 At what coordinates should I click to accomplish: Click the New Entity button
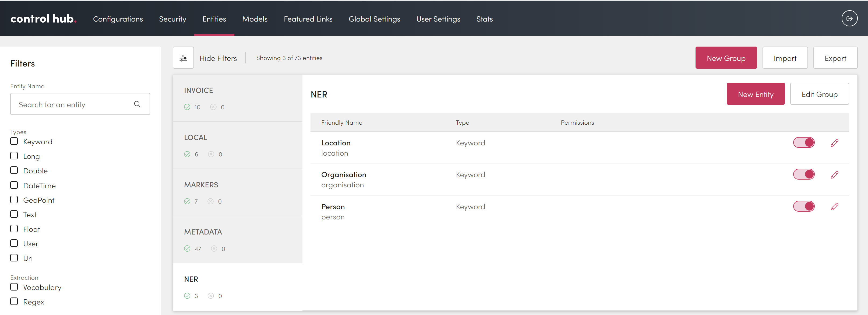point(755,94)
